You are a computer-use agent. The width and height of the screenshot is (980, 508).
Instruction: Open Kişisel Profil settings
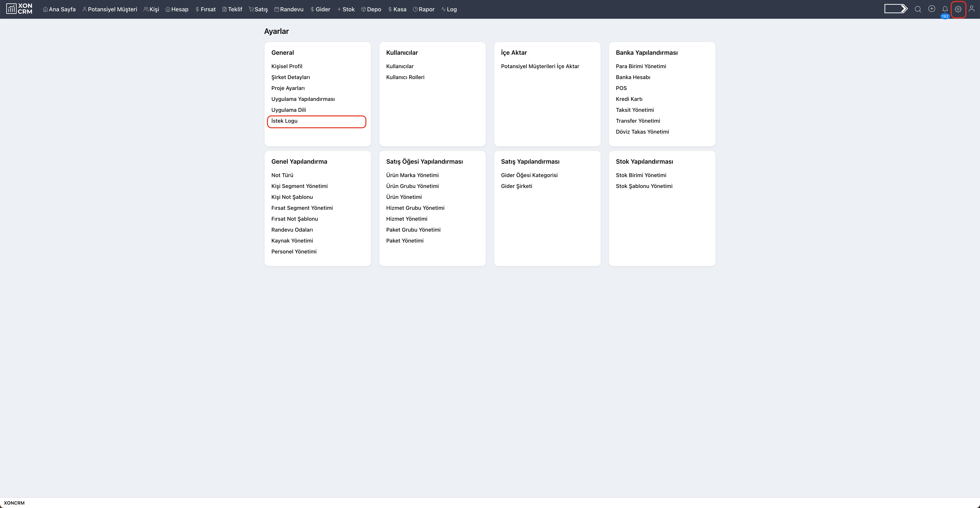(287, 66)
